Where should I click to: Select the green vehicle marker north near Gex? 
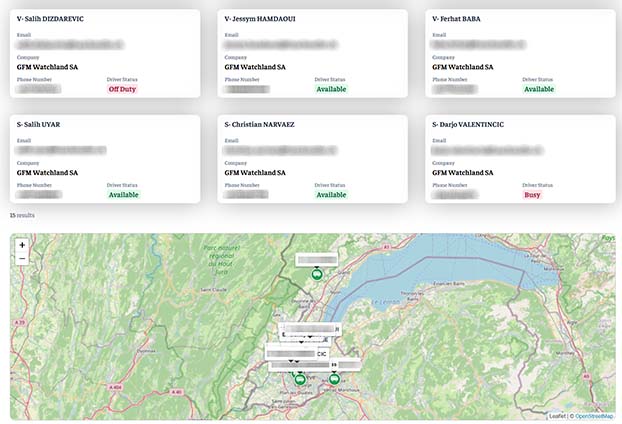tap(317, 274)
